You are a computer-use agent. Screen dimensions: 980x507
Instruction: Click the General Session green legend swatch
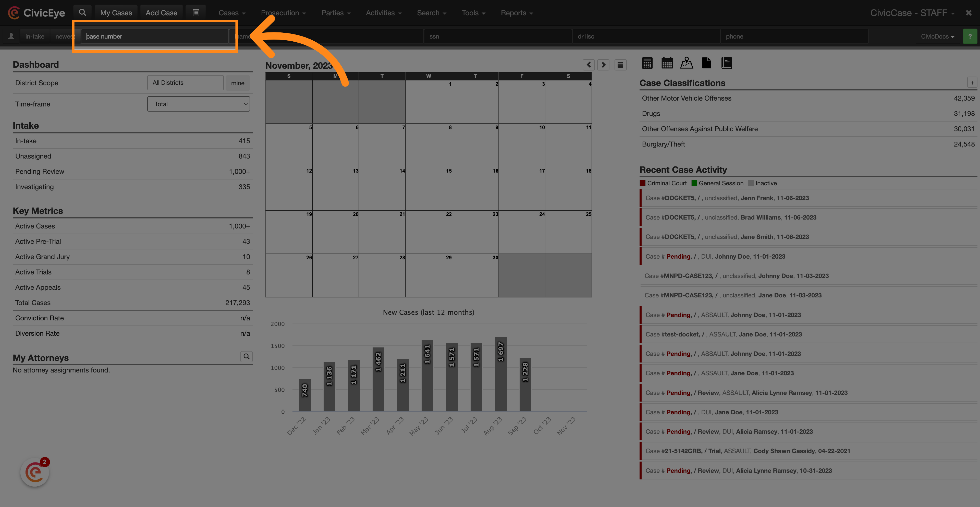pos(694,183)
